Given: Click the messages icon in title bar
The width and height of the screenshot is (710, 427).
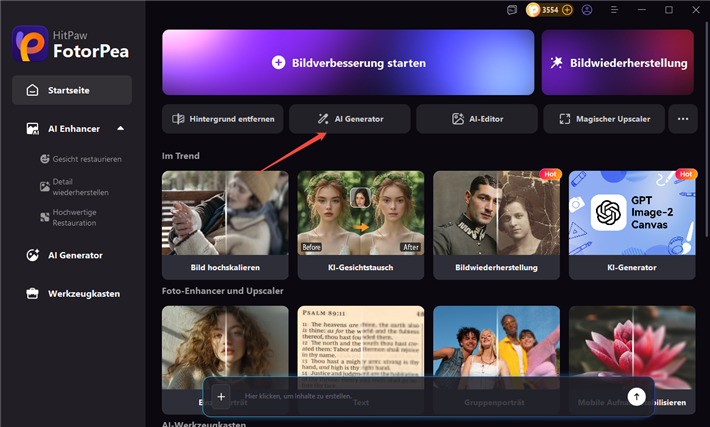Looking at the screenshot, I should click(512, 10).
